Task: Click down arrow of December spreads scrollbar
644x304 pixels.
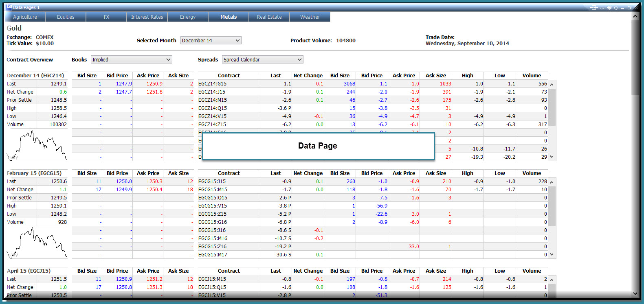Action: (552, 157)
